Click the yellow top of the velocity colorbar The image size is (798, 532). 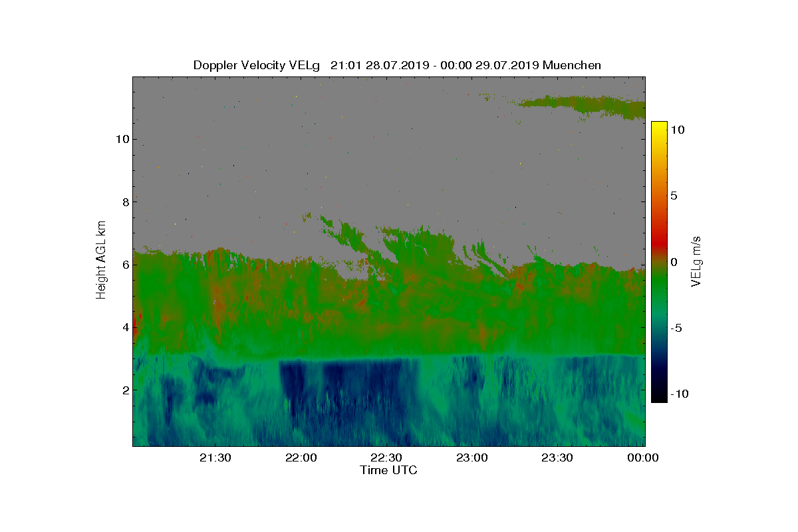click(658, 126)
